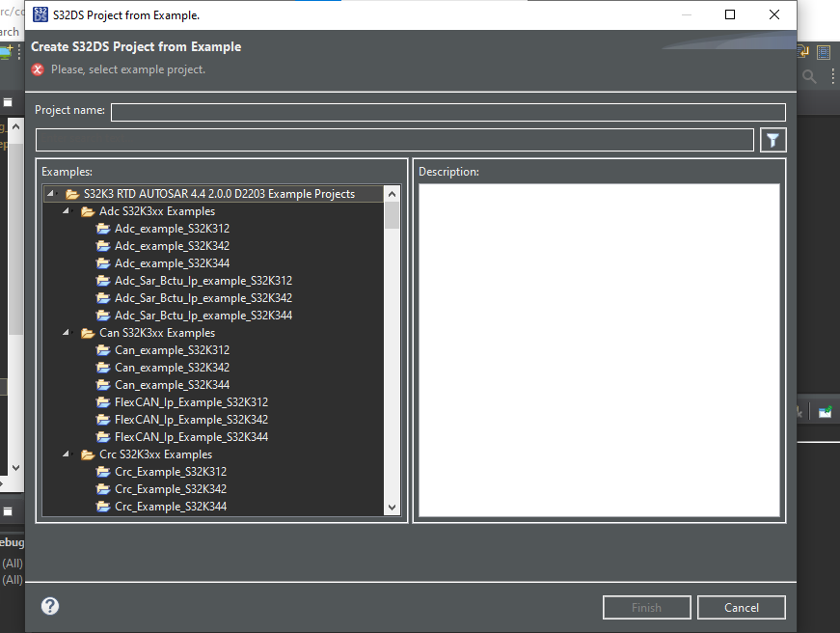Select Crc_Example_S32K312 project
840x633 pixels.
pos(171,472)
